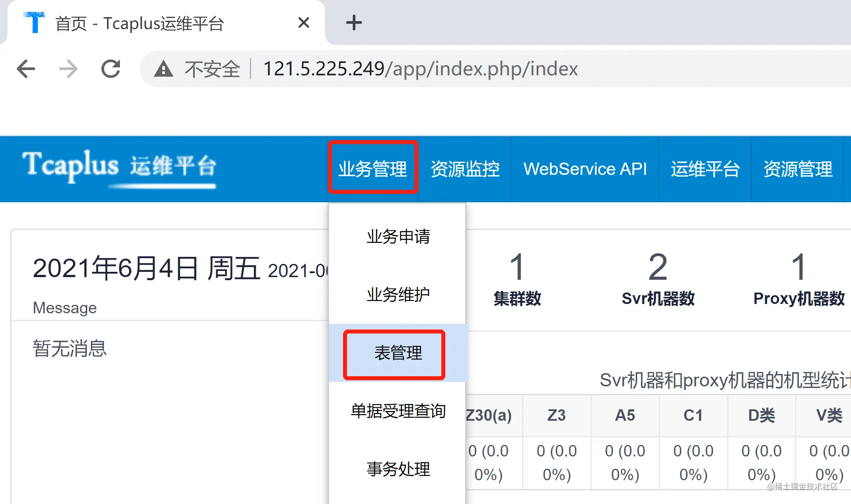Image resolution: width=851 pixels, height=504 pixels.
Task: Click the Proxy机器数 label
Action: click(x=799, y=299)
